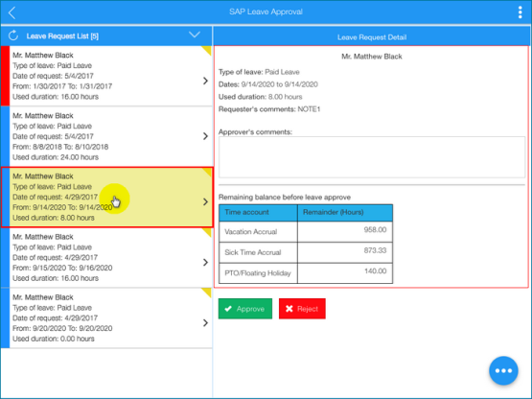Viewport: 532px width, 399px height.
Task: Click the Time account column header
Action: point(258,213)
